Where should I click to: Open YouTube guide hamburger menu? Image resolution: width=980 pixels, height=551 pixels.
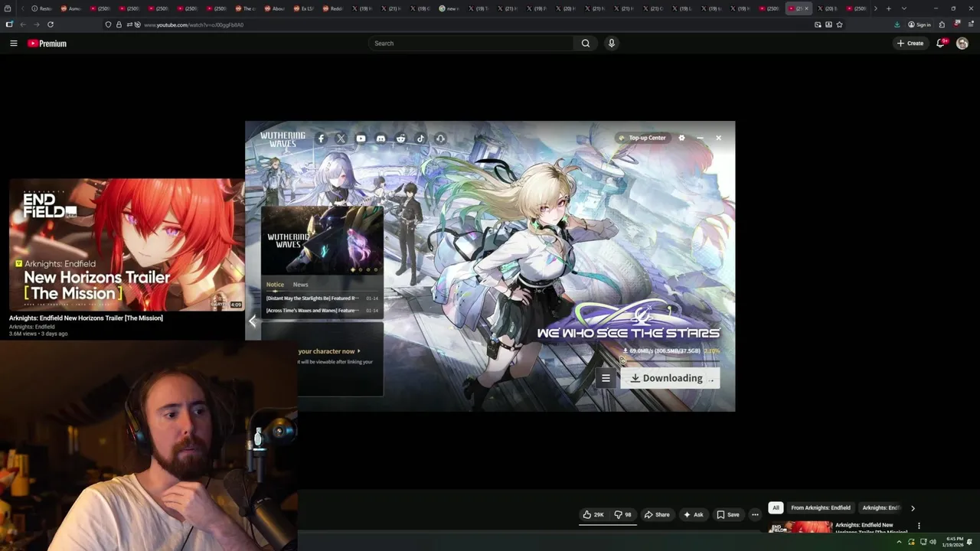[13, 44]
